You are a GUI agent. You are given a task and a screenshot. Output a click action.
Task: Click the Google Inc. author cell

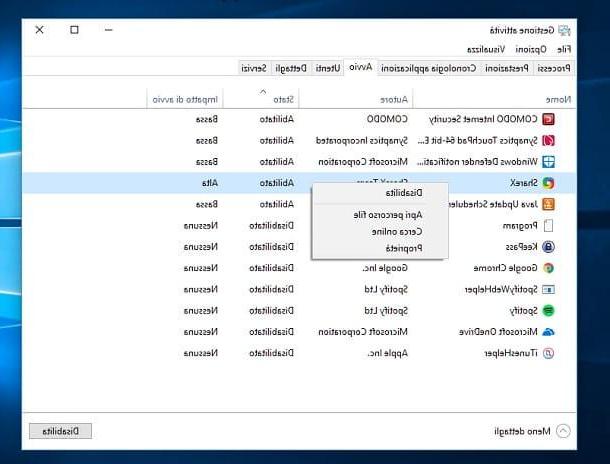coord(385,268)
